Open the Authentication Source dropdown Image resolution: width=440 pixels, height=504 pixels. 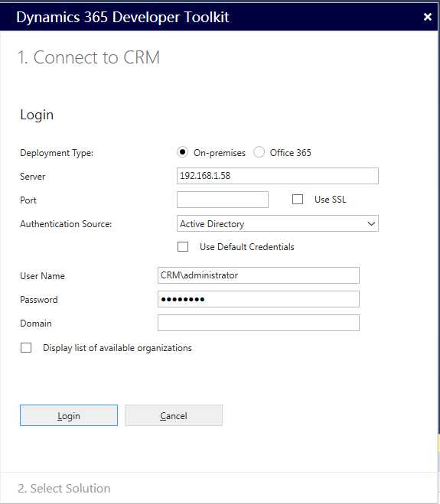[x=278, y=223]
